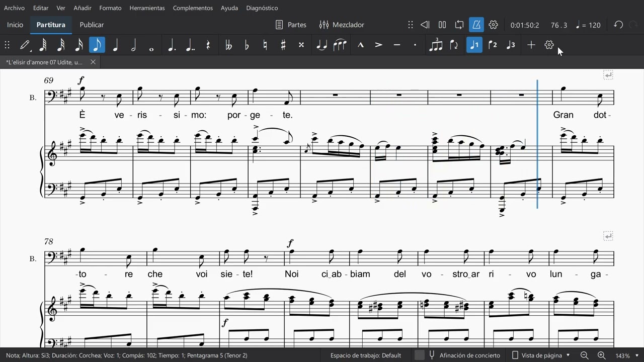The height and width of the screenshot is (362, 644).
Task: Toggle loop playback
Action: (x=459, y=25)
